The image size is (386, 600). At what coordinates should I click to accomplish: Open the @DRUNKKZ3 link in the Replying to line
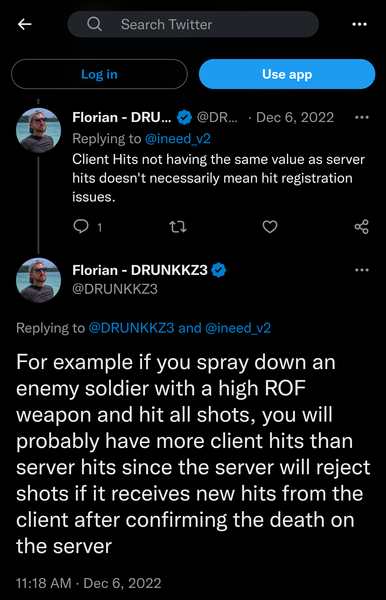tap(131, 328)
